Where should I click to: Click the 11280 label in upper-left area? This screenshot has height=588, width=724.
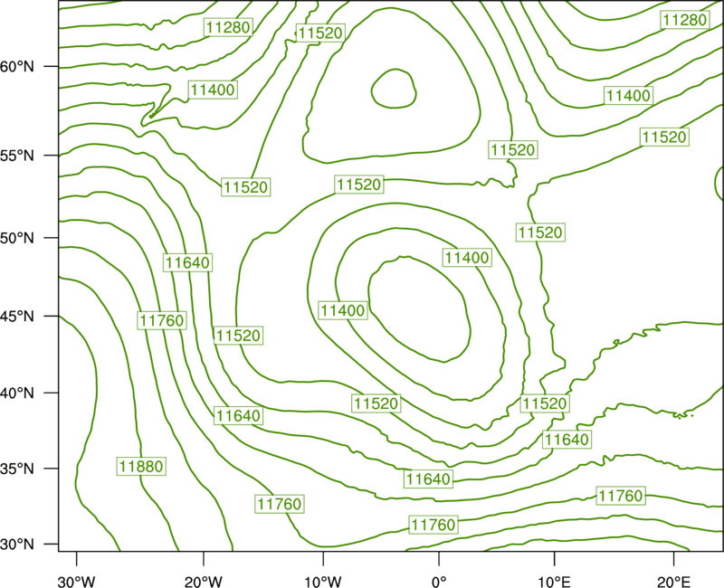[x=228, y=27]
